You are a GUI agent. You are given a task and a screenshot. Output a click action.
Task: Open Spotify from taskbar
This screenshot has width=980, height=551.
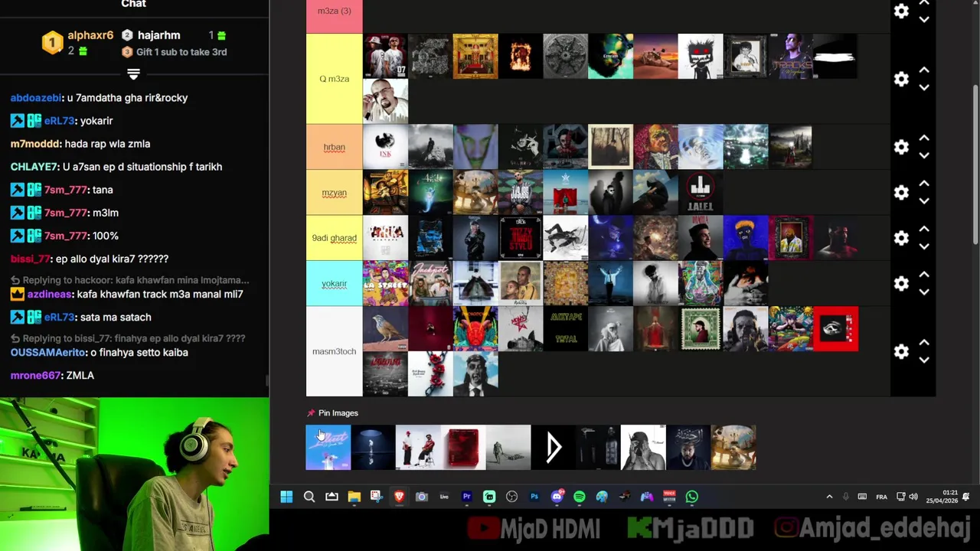(580, 497)
